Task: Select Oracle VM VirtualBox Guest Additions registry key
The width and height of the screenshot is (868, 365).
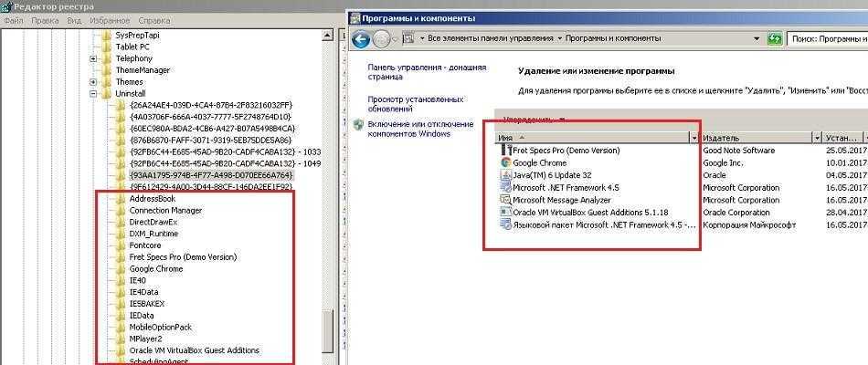Action: (195, 350)
